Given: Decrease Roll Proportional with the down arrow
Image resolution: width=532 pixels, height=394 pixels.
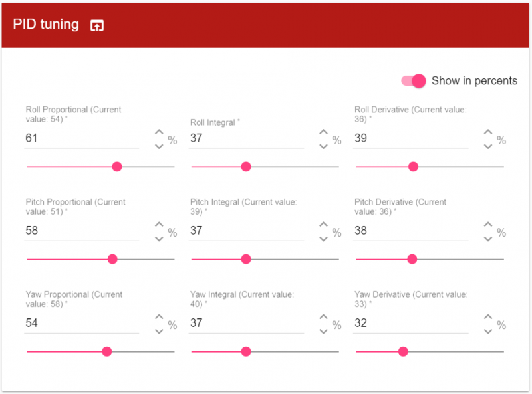Looking at the screenshot, I should pyautogui.click(x=159, y=146).
